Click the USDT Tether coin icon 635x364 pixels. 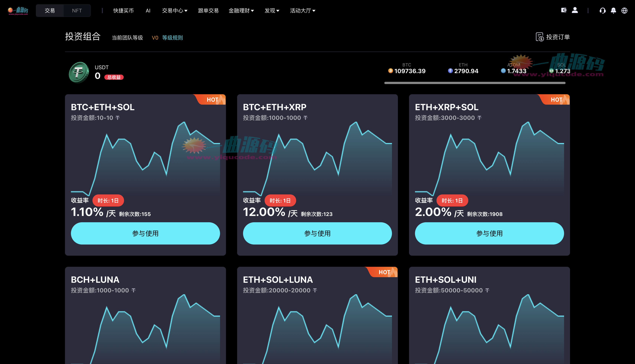pyautogui.click(x=79, y=72)
